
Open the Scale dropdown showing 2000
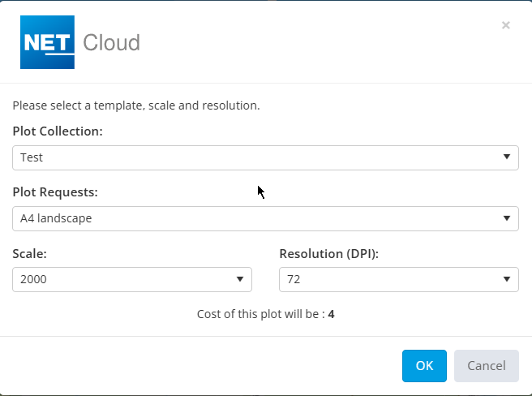tap(122, 279)
